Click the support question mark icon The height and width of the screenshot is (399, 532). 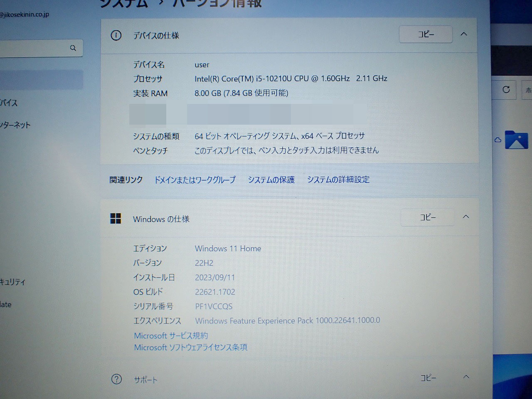click(x=117, y=379)
